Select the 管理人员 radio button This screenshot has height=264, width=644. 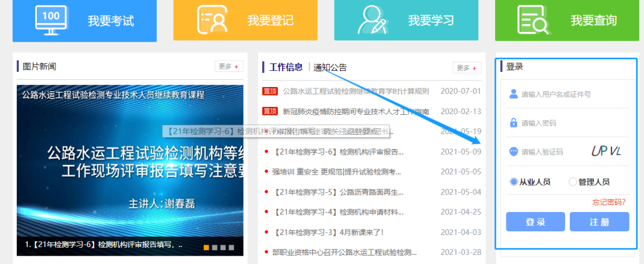tap(573, 181)
